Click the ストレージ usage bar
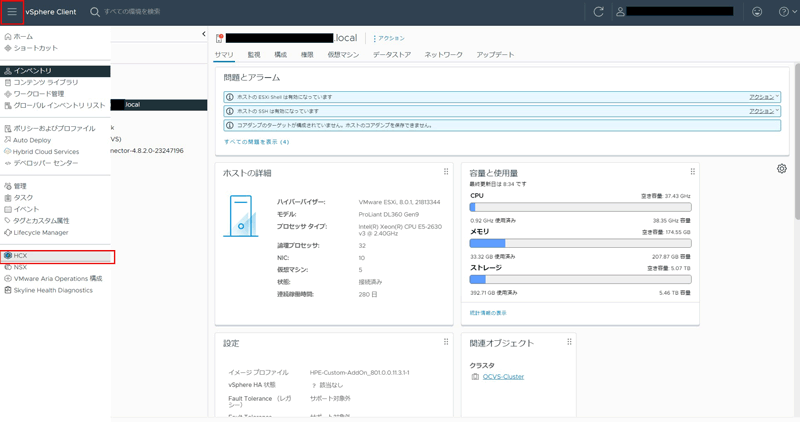The width and height of the screenshot is (800, 422). (581, 280)
